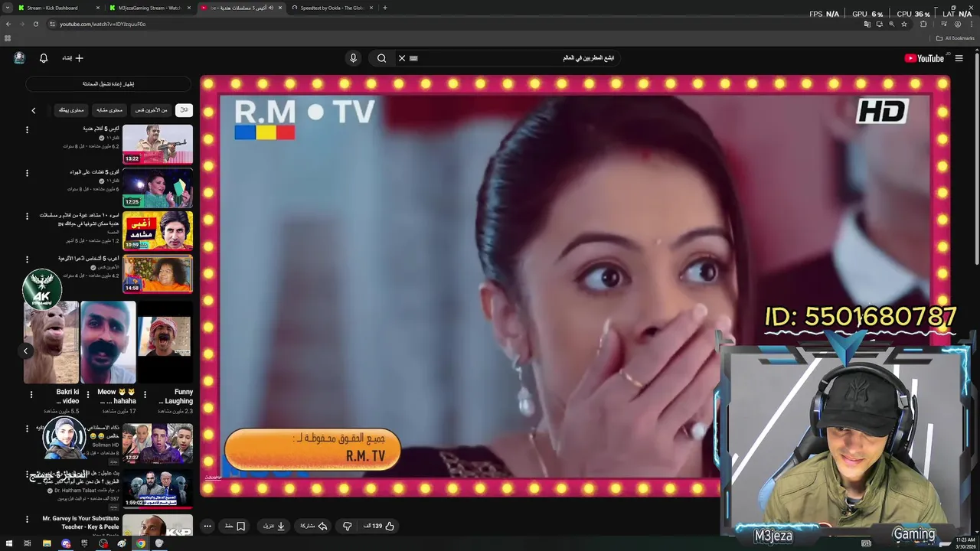Viewport: 980px width, 551px height.
Task: Open options for the 14:58 video
Action: tap(28, 259)
